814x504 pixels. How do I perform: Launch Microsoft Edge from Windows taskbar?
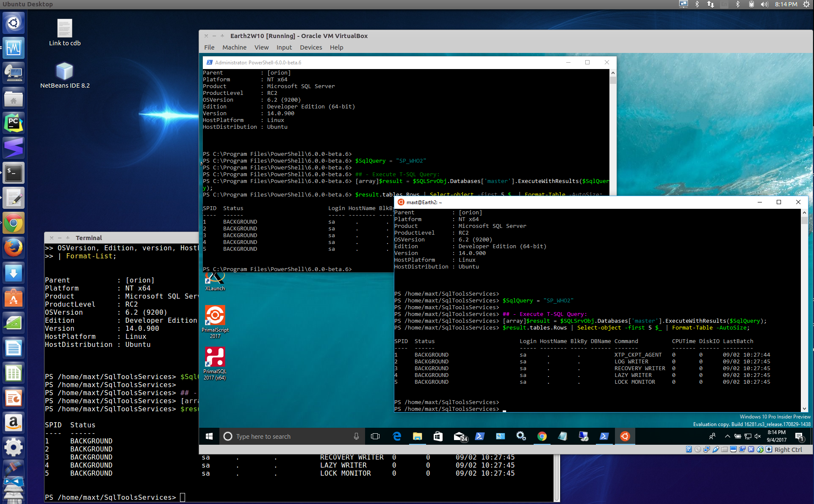tap(397, 436)
